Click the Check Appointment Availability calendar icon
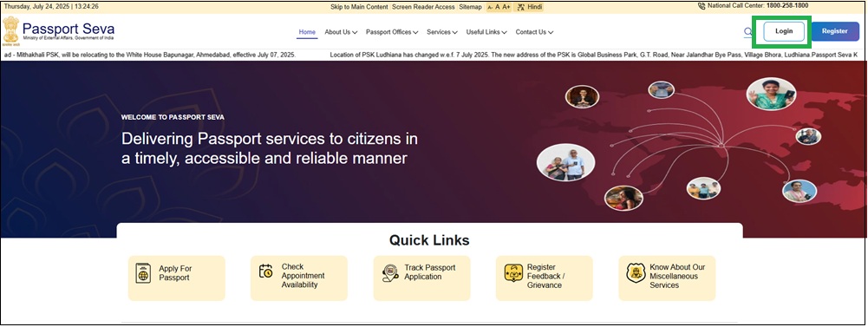Image resolution: width=868 pixels, height=327 pixels. [265, 271]
